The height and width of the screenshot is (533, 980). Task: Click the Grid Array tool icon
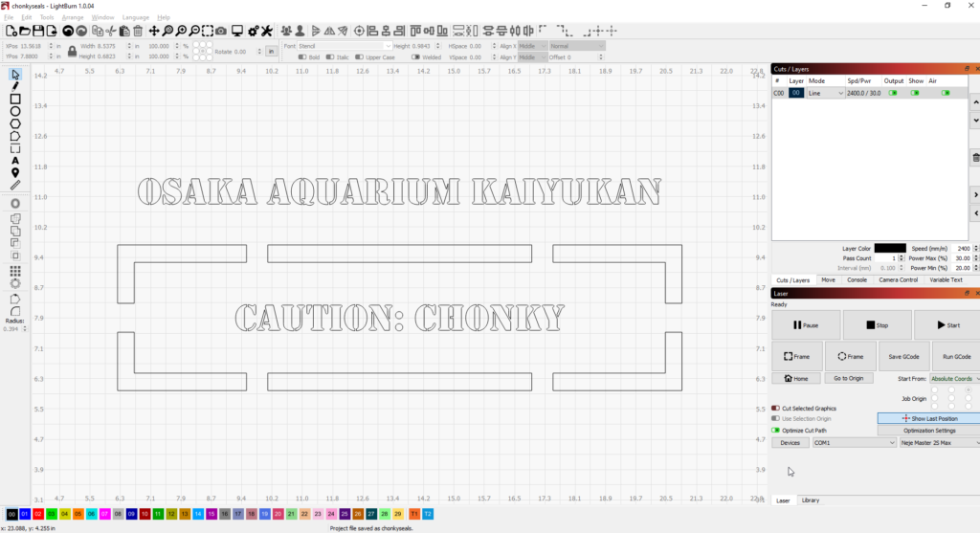pyautogui.click(x=15, y=271)
